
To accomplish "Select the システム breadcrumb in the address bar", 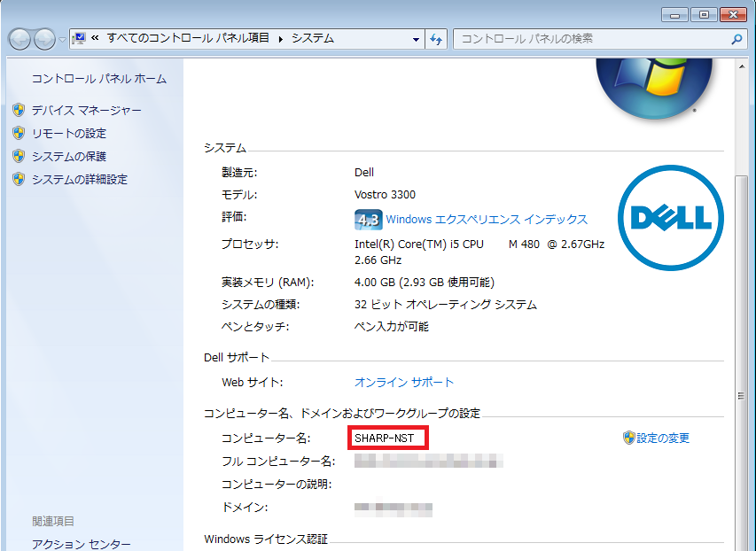I will click(x=313, y=38).
